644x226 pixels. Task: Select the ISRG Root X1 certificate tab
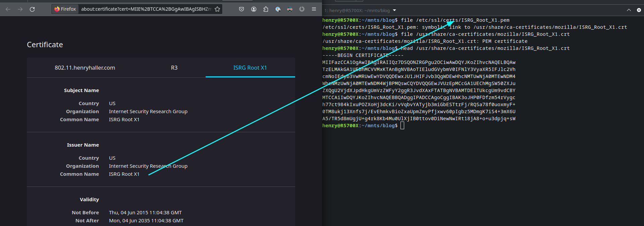click(x=250, y=68)
